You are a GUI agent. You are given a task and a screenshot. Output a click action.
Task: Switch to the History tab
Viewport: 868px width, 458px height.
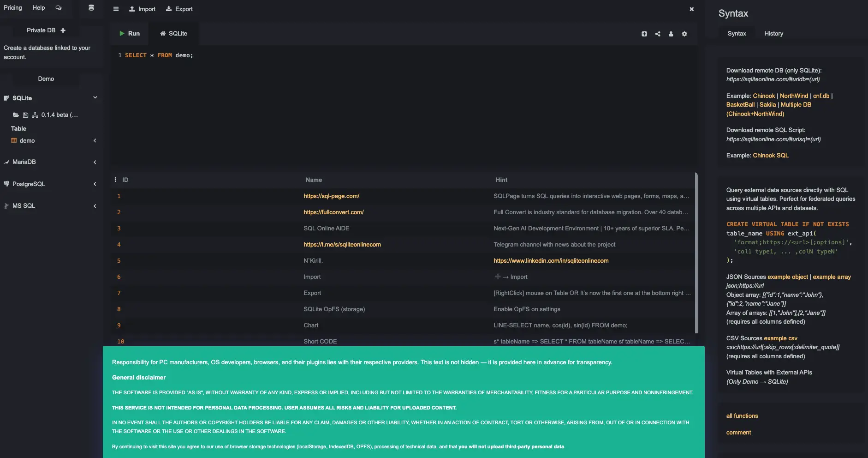point(773,34)
